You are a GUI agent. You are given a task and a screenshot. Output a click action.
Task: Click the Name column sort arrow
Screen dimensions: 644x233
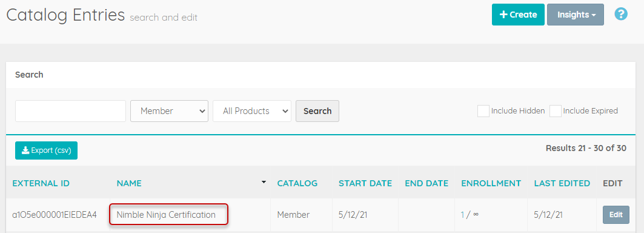click(x=264, y=182)
